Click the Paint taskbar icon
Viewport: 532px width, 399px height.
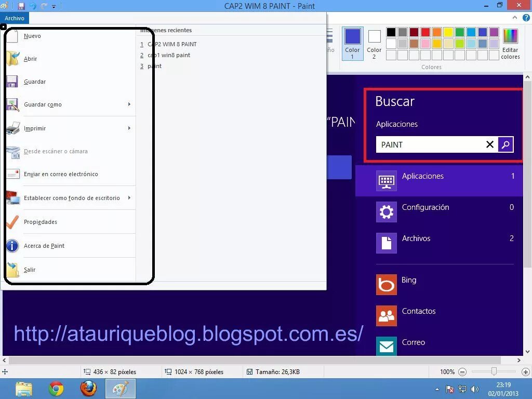point(121,389)
